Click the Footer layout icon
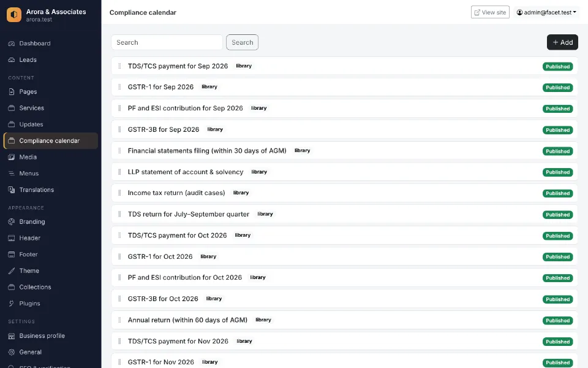This screenshot has height=368, width=588. (12, 254)
